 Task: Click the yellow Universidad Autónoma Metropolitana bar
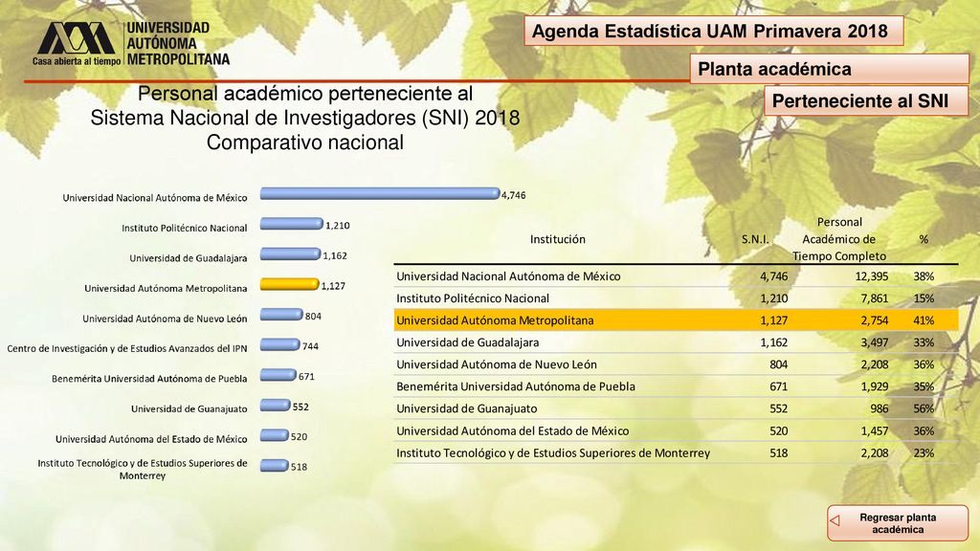(x=289, y=284)
